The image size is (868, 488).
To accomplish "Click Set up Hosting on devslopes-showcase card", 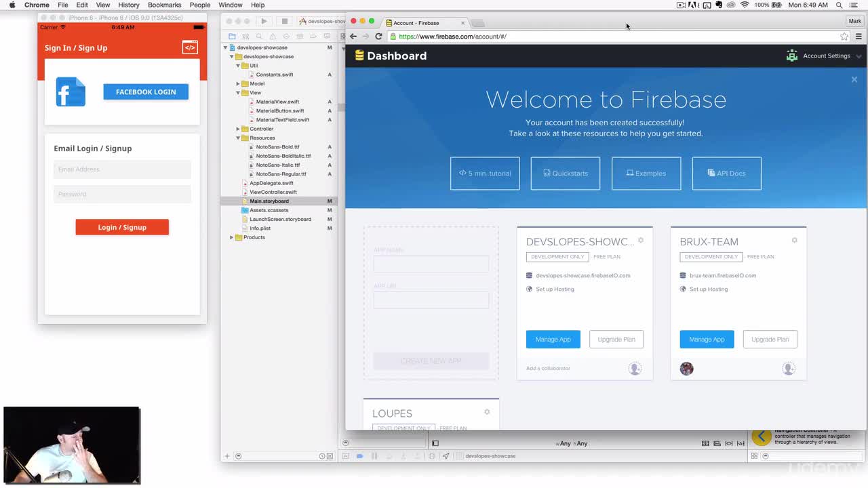I will [555, 289].
